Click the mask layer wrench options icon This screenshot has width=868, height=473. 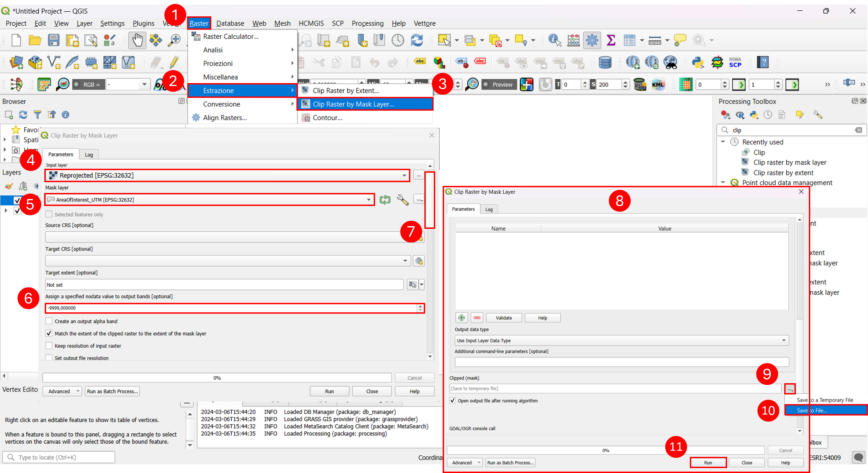[402, 200]
